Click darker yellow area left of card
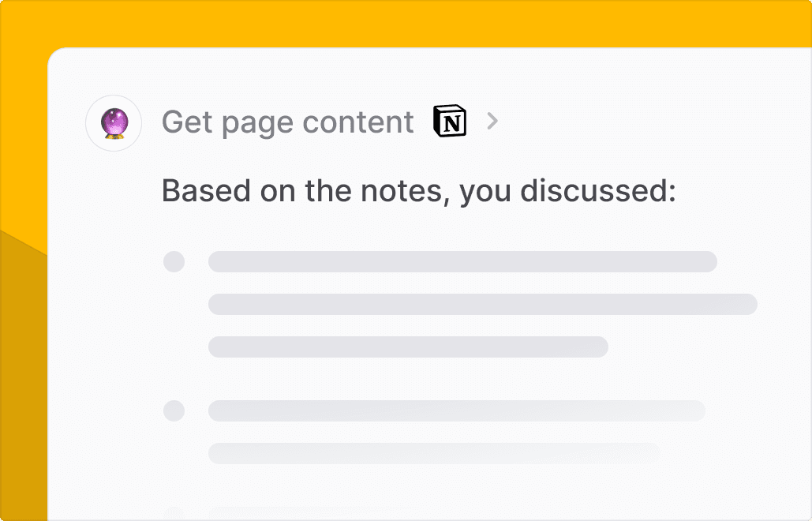This screenshot has width=812, height=521. [x=22, y=379]
